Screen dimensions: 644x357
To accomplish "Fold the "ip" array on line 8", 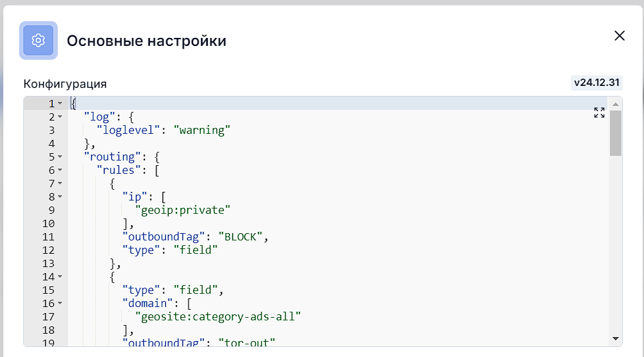I will coord(60,196).
